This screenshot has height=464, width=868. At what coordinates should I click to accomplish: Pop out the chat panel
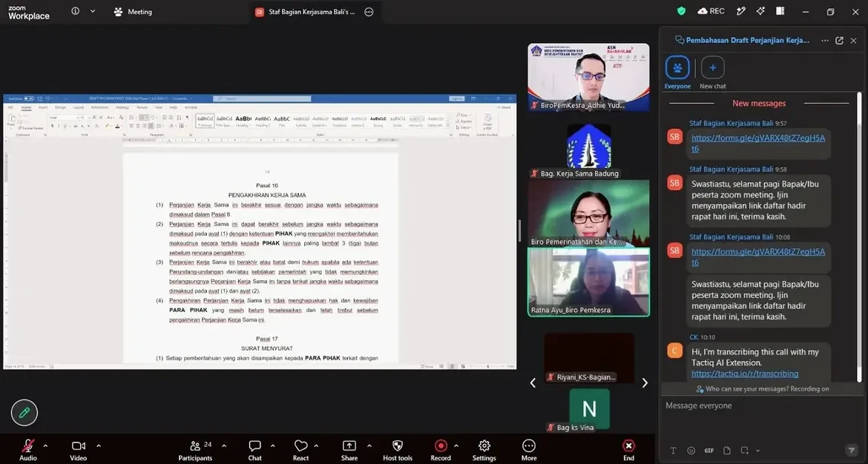(839, 40)
